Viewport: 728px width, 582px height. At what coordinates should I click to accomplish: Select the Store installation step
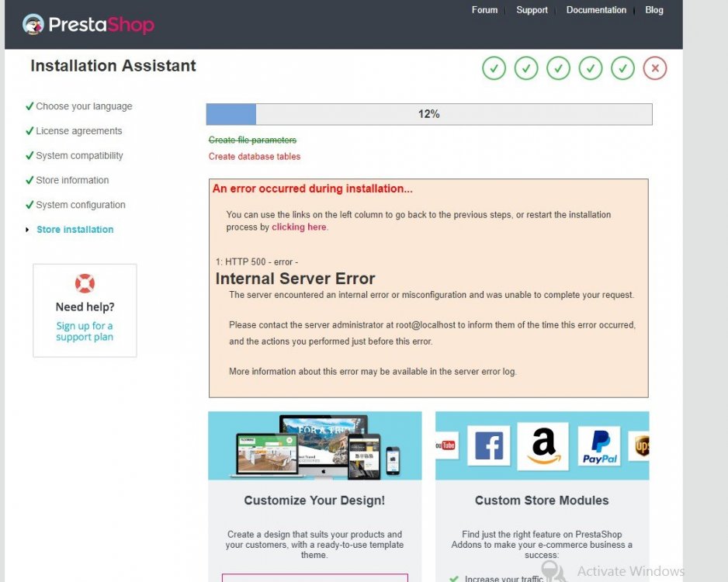tap(75, 229)
